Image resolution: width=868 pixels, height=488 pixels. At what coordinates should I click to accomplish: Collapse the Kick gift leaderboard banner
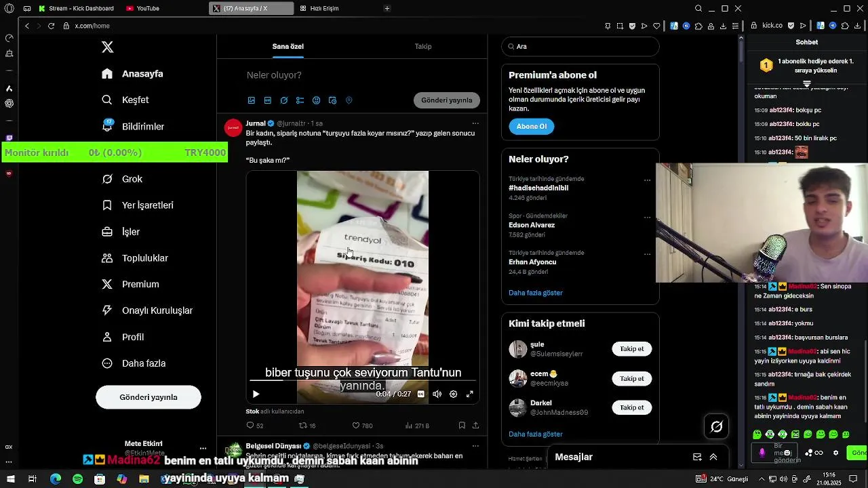tap(807, 84)
